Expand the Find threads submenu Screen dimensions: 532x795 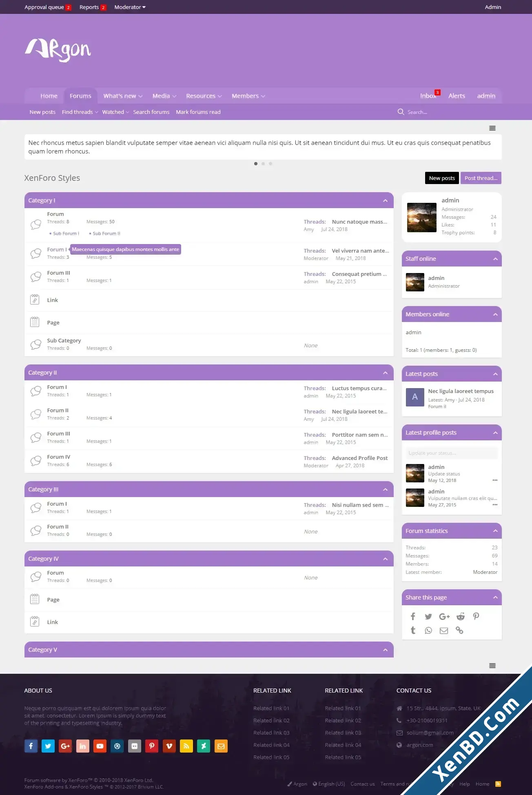[x=97, y=112]
